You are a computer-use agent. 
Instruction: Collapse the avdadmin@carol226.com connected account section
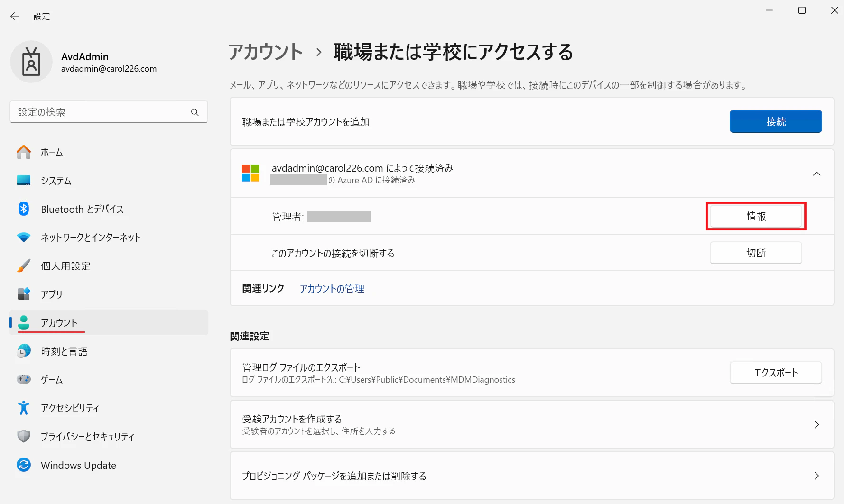coord(816,174)
